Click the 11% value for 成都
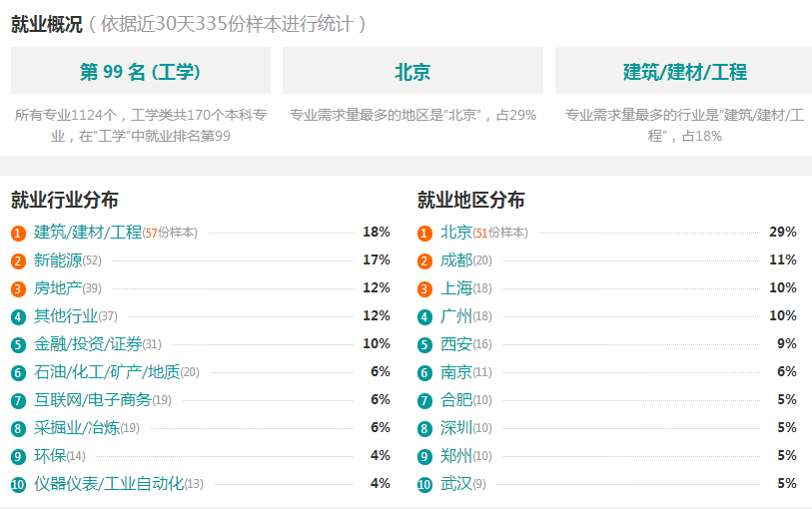 tap(782, 259)
